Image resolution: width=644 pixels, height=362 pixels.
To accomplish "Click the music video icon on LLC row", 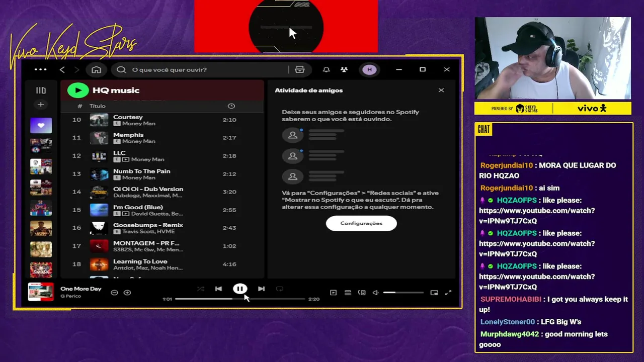I will [126, 159].
